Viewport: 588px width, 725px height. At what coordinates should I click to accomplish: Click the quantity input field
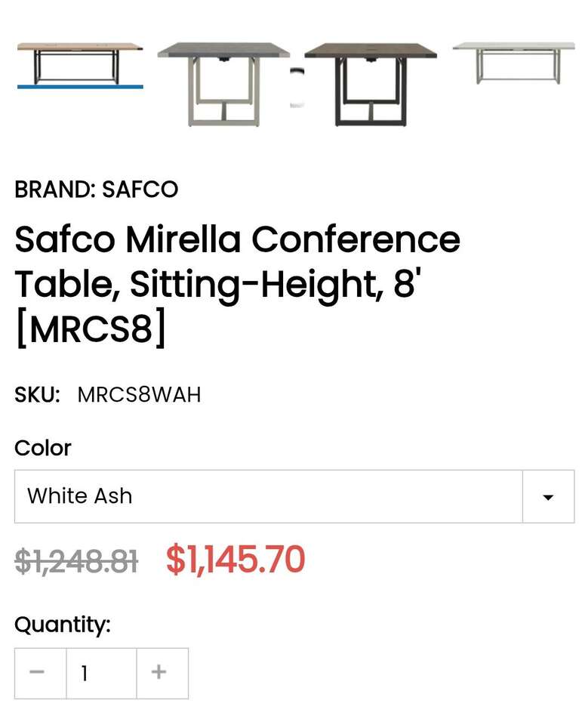(x=101, y=673)
